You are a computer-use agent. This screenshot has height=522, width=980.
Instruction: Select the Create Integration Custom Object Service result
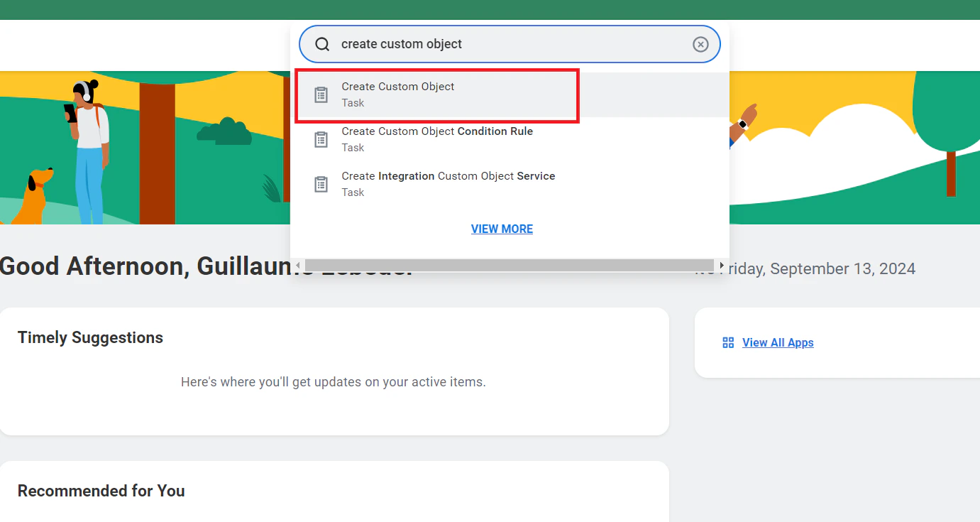point(448,184)
